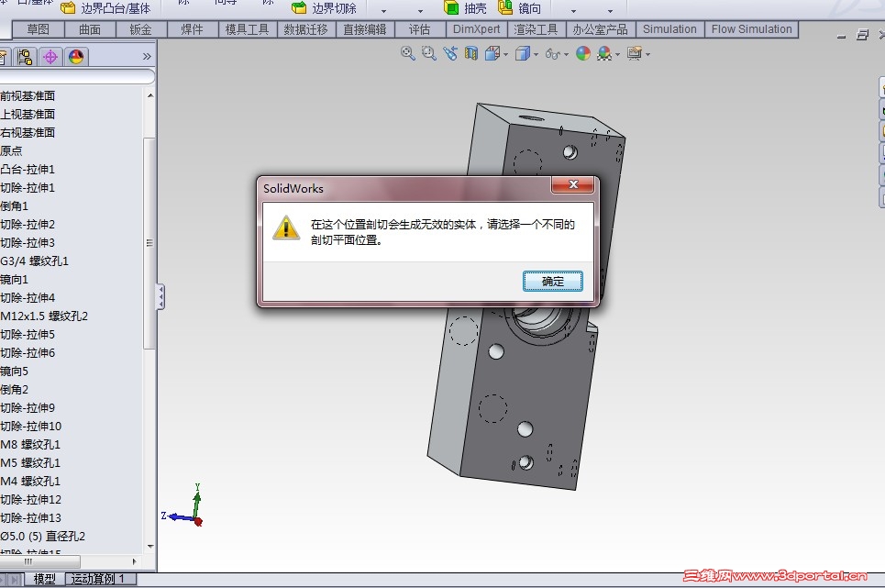
Task: Switch to the 评估 tab
Action: (x=419, y=29)
